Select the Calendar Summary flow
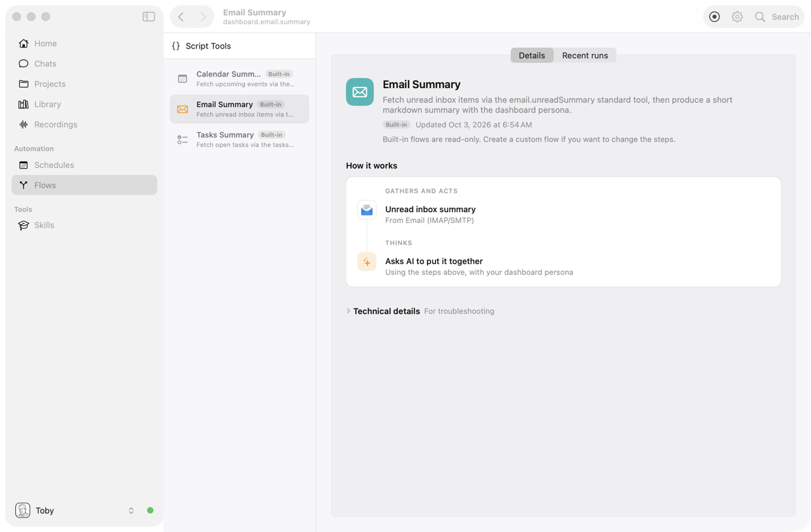Screen dimensions: 811x532 [239, 79]
